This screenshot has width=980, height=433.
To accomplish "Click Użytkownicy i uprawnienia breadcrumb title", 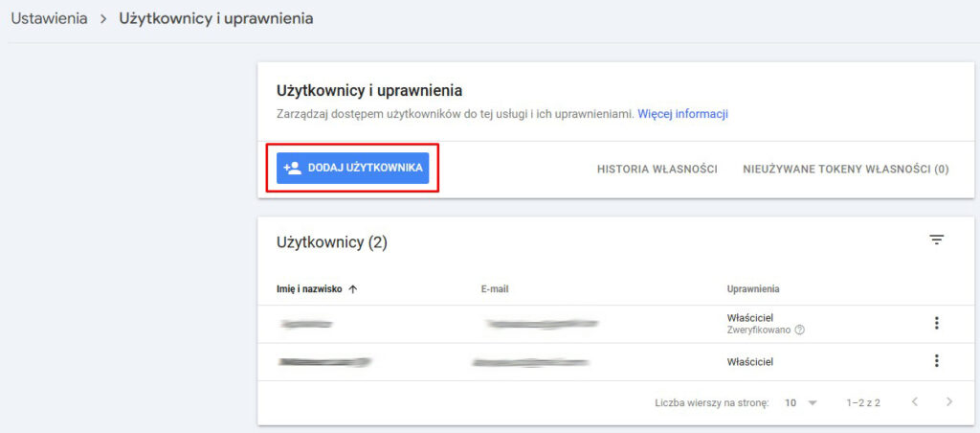I will [215, 18].
